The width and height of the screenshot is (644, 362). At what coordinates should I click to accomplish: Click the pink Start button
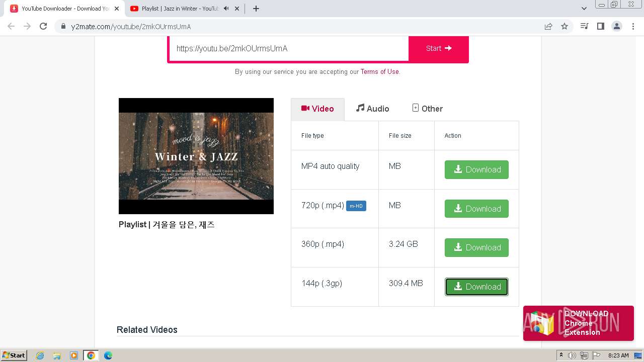point(439,49)
